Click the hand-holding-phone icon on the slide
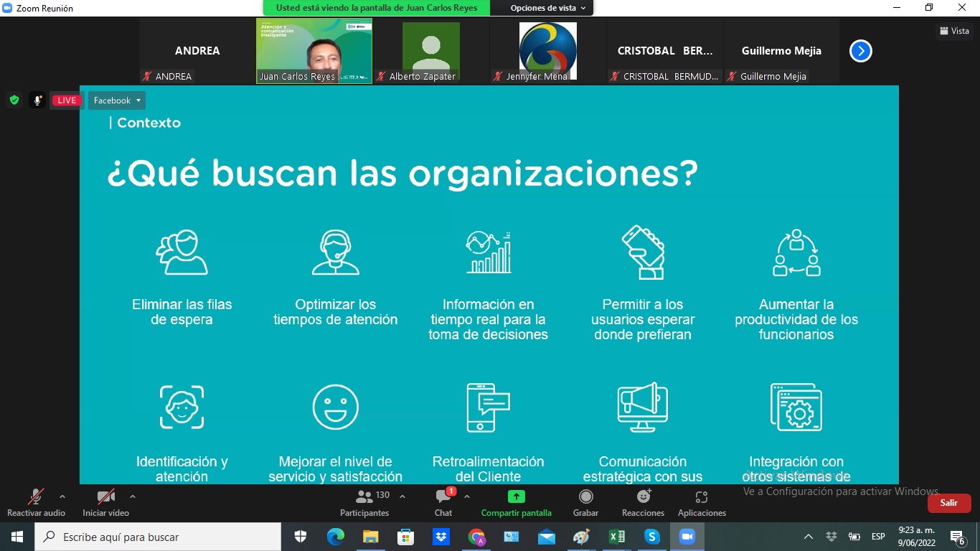 coord(643,252)
